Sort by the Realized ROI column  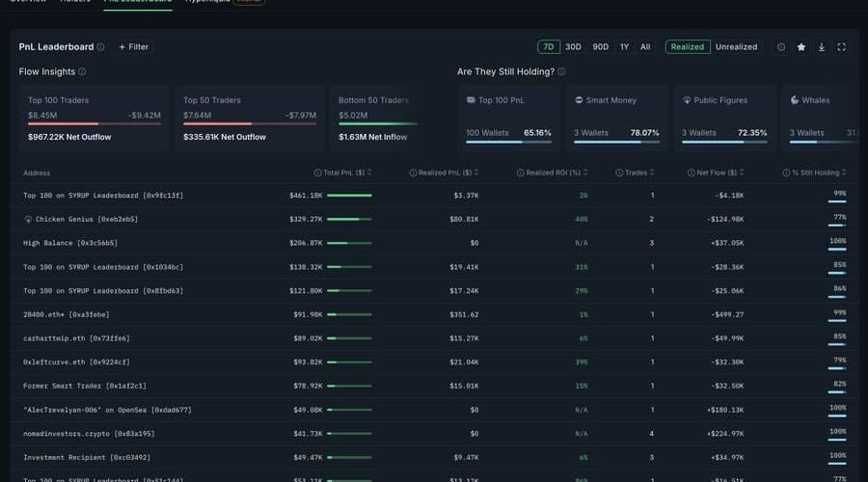coord(553,173)
